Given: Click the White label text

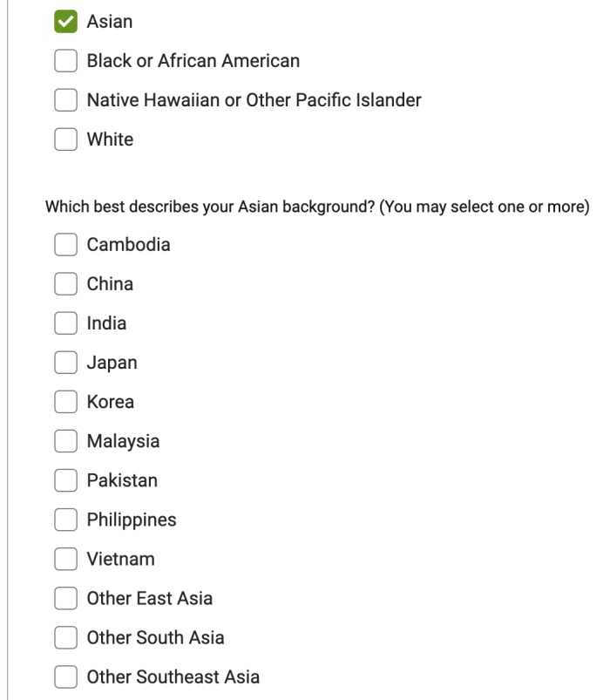Looking at the screenshot, I should click(x=110, y=139).
